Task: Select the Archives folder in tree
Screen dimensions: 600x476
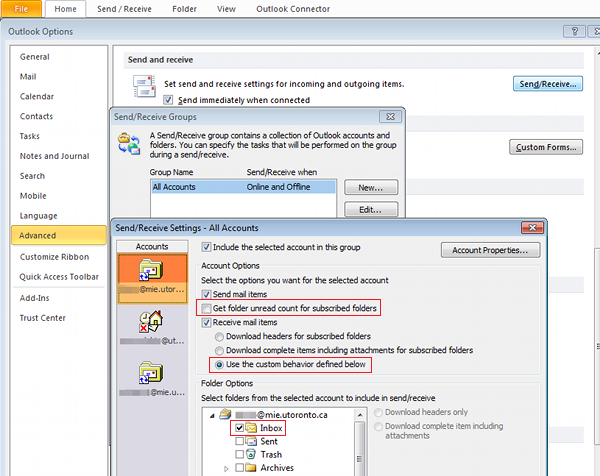Action: (x=277, y=468)
